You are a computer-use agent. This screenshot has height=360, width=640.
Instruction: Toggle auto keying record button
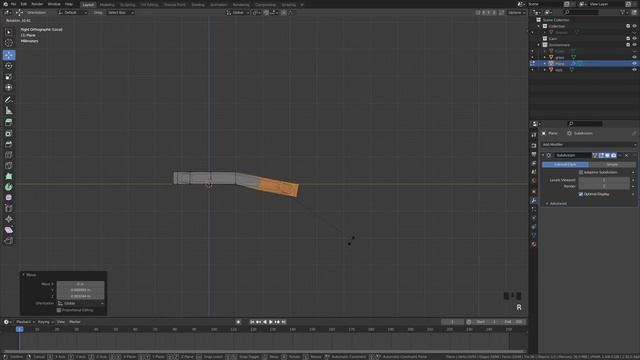(238, 322)
